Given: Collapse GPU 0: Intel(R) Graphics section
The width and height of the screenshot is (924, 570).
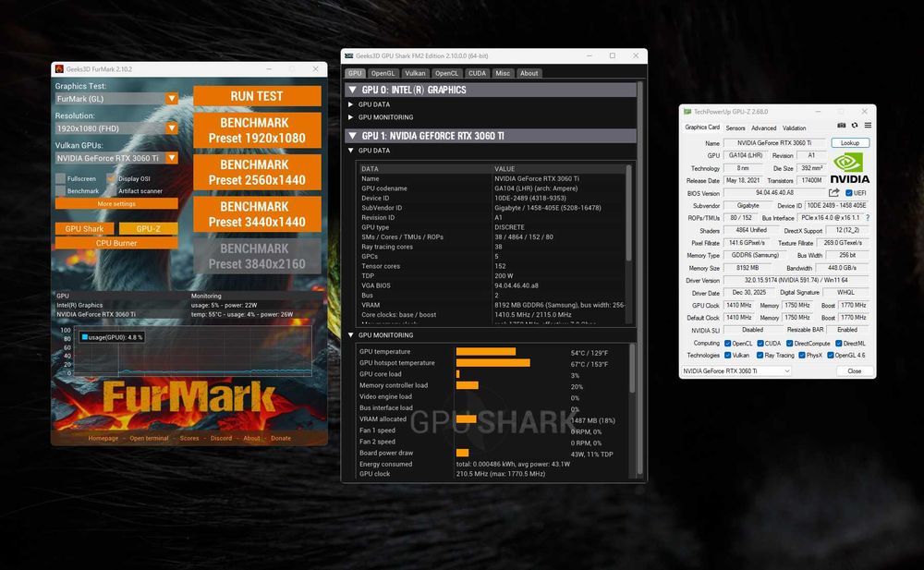Looking at the screenshot, I should coord(352,90).
